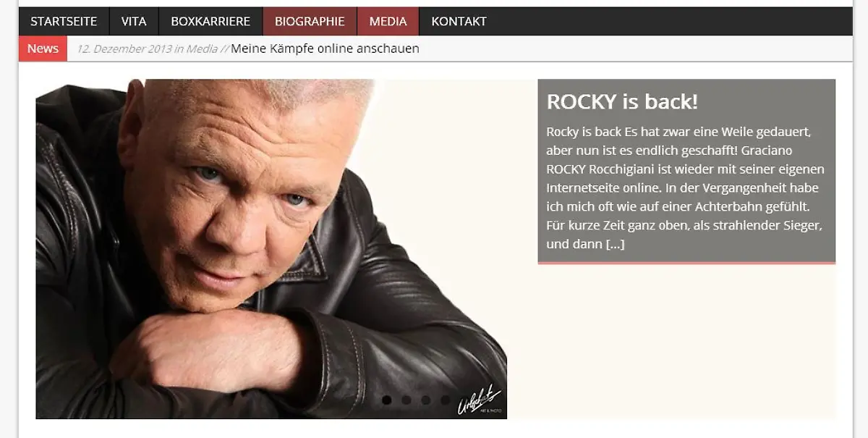
Task: Click the '12. Dezember 2013' news date
Action: point(124,49)
